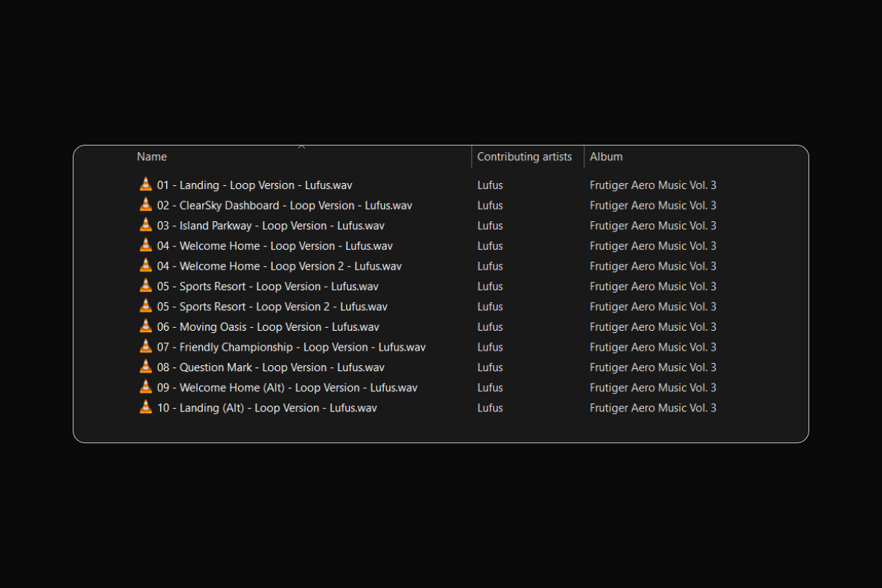This screenshot has width=882, height=588.
Task: Click VLC icon of Welcome Home - Loop Version file
Action: (x=146, y=245)
